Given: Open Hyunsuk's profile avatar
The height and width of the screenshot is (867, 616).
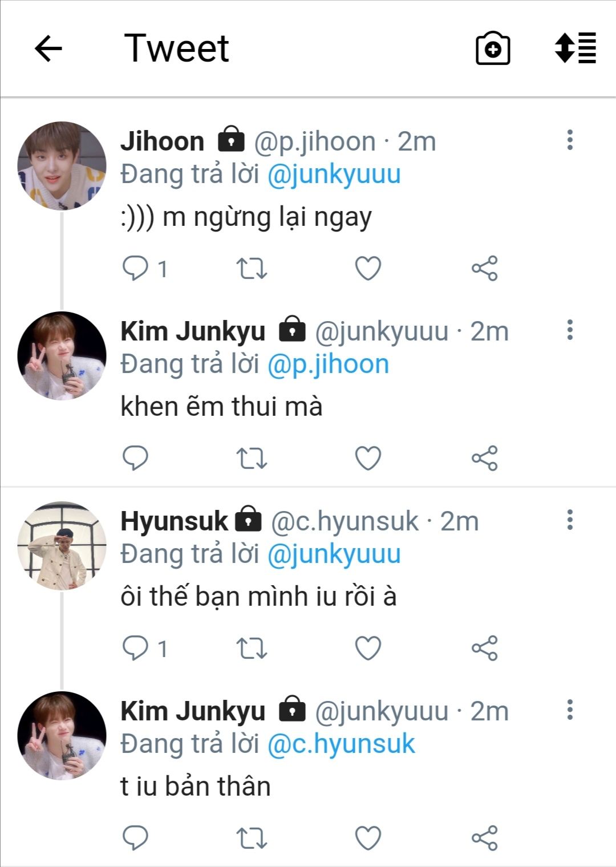Looking at the screenshot, I should tap(62, 545).
